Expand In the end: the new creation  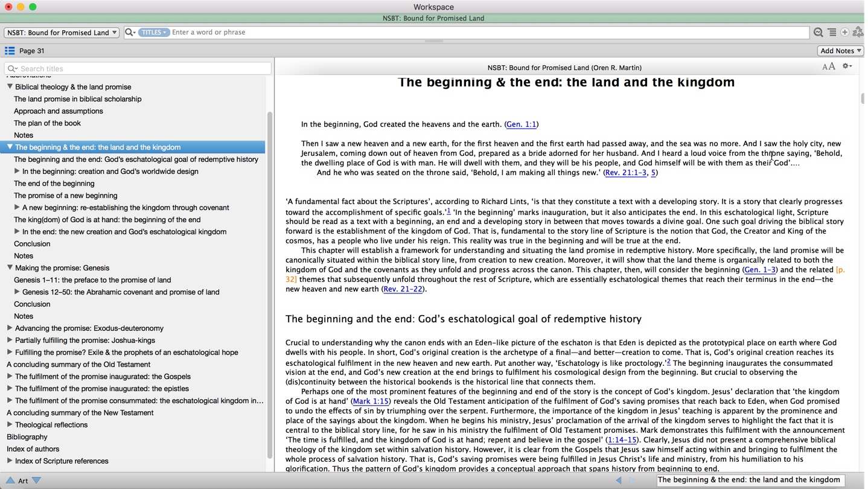click(x=17, y=232)
